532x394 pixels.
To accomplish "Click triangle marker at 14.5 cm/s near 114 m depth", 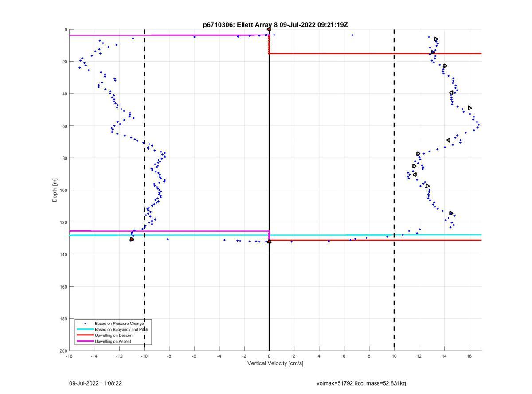I will coord(451,213).
